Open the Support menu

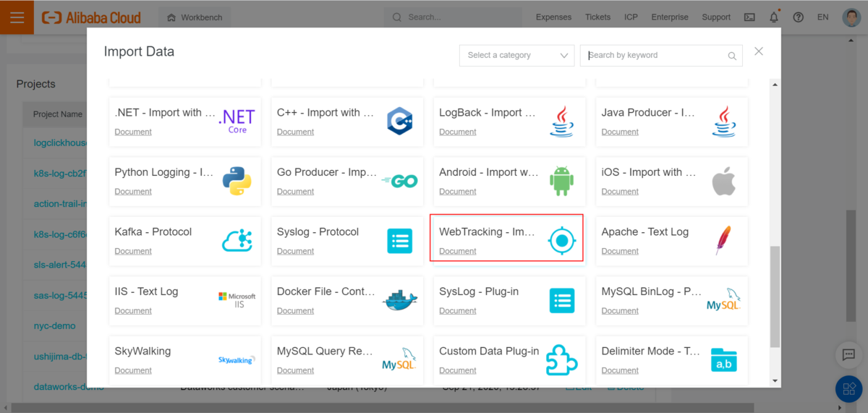716,17
